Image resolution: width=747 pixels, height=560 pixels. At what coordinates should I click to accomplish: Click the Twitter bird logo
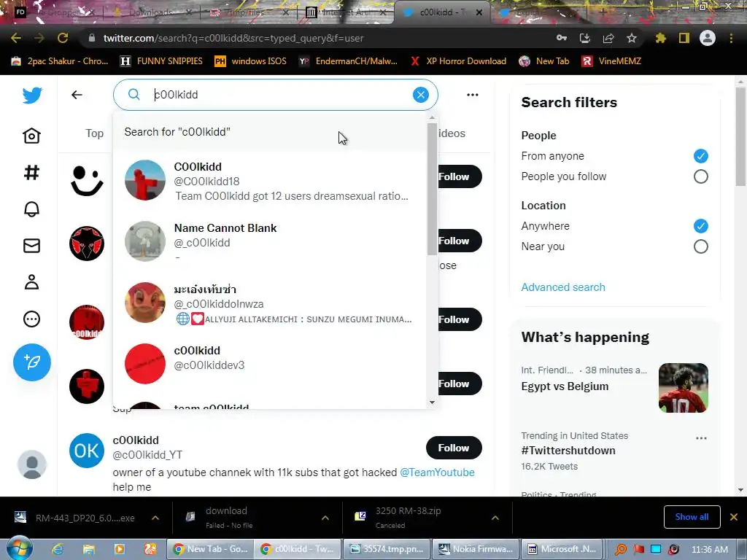point(32,96)
